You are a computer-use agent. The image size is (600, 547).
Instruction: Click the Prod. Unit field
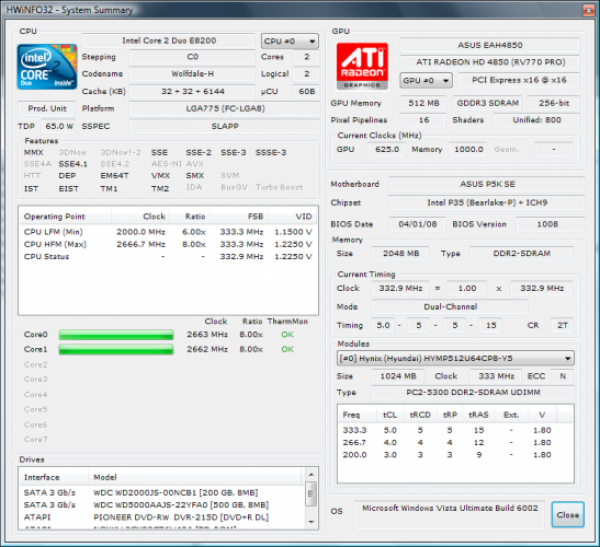(x=47, y=108)
